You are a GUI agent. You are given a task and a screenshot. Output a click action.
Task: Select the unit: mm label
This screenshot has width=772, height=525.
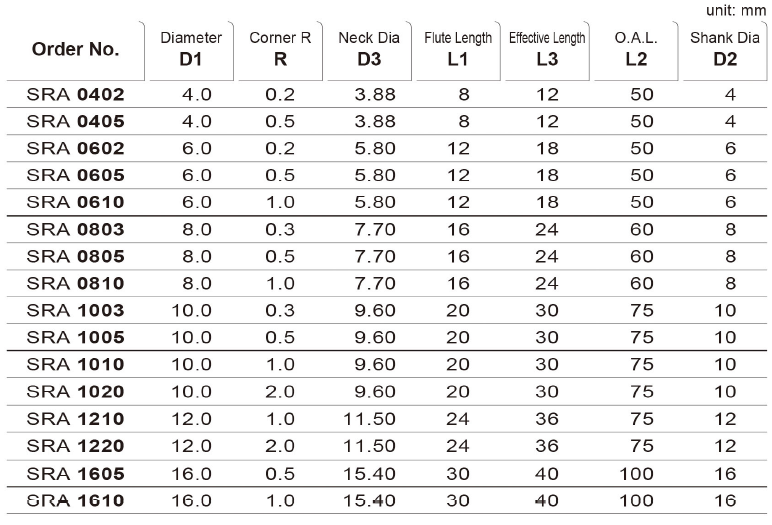736,10
